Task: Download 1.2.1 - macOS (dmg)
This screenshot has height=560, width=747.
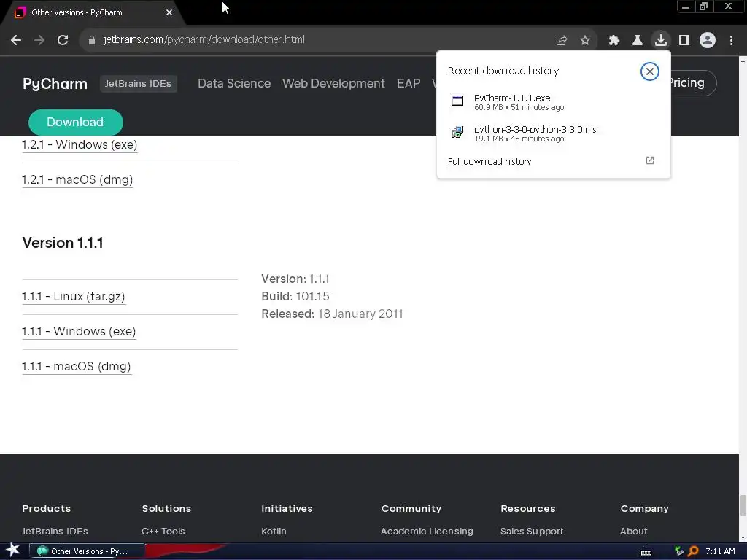Action: [77, 180]
